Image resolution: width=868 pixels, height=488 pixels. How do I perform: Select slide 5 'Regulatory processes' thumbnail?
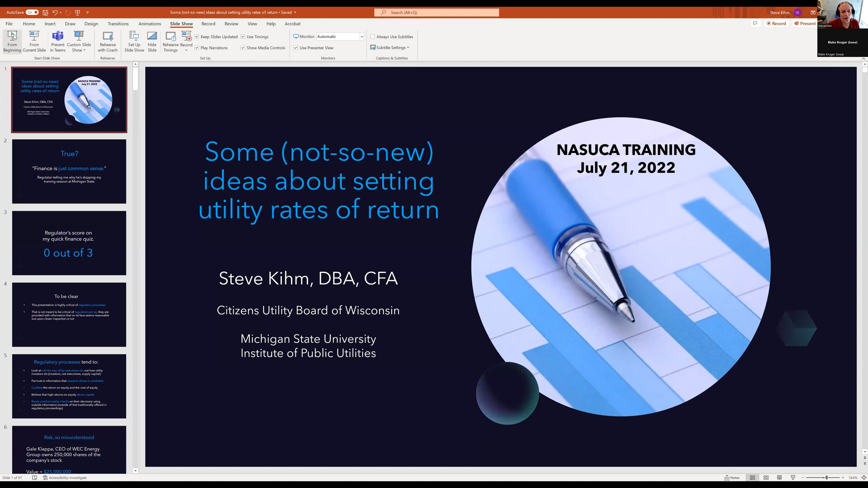pyautogui.click(x=69, y=386)
